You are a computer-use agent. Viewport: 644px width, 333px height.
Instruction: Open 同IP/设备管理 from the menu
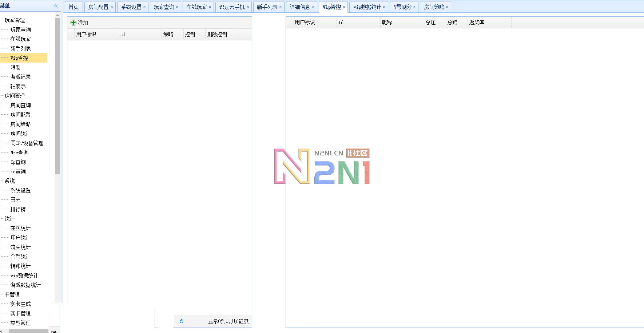coord(27,143)
